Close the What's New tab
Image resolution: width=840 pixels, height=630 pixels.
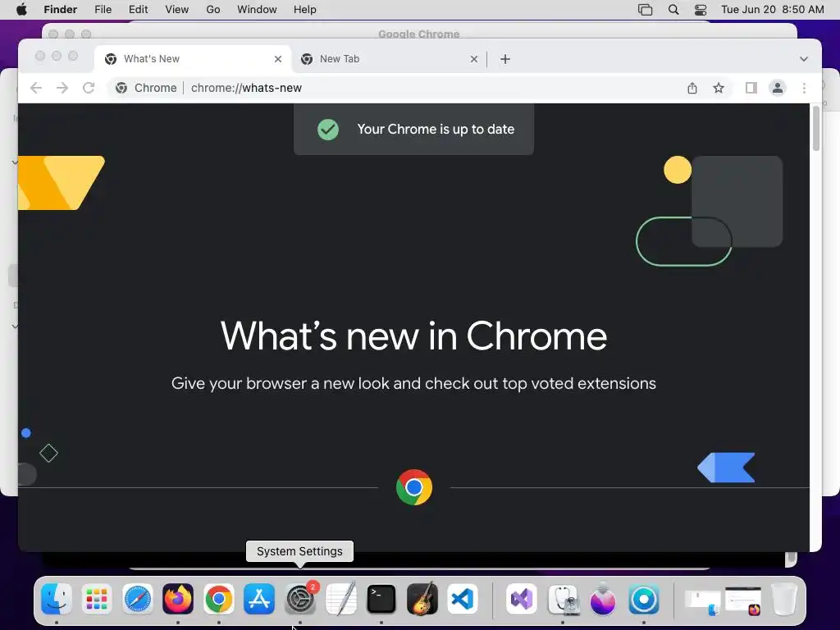pyautogui.click(x=277, y=59)
